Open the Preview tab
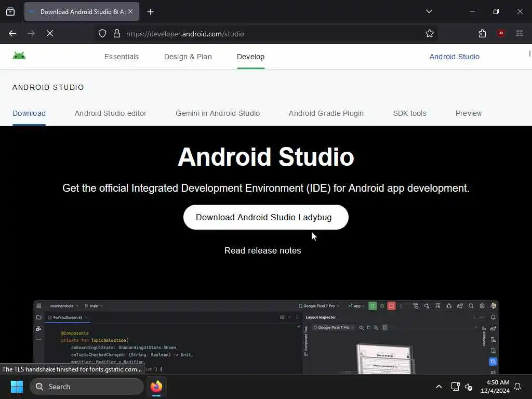Viewport: 532px width, 399px height. coord(469,113)
